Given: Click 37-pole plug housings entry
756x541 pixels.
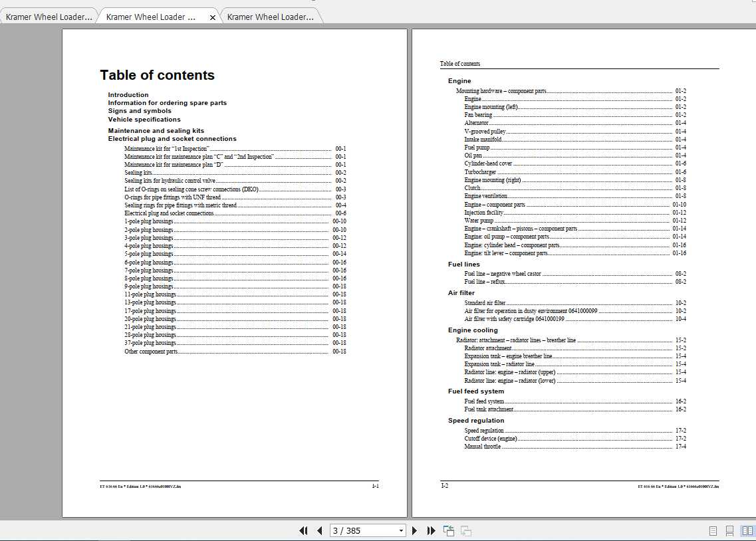Looking at the screenshot, I should [235, 343].
